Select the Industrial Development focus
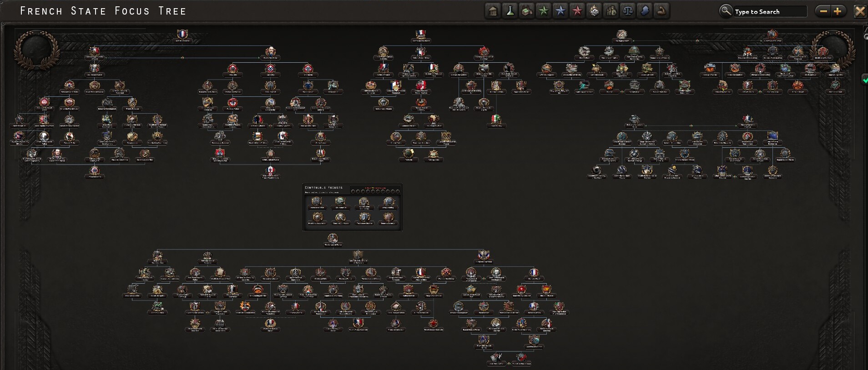The width and height of the screenshot is (868, 370). pyautogui.click(x=107, y=104)
